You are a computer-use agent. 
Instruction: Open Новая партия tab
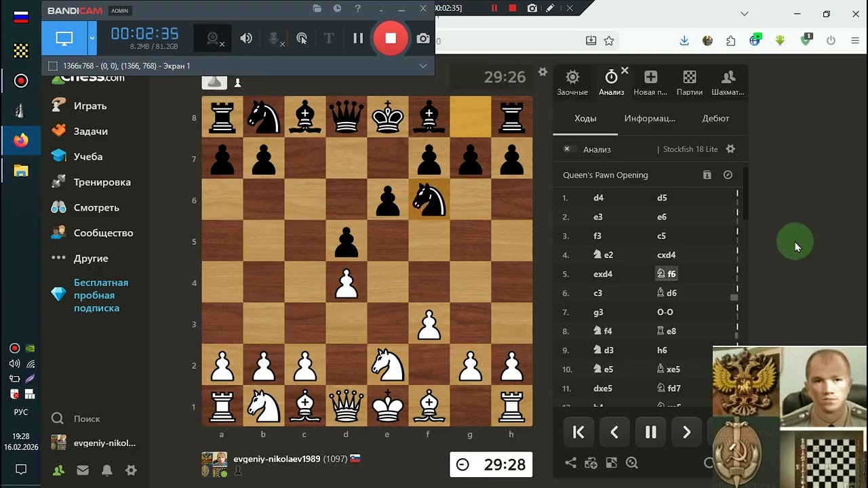650,83
